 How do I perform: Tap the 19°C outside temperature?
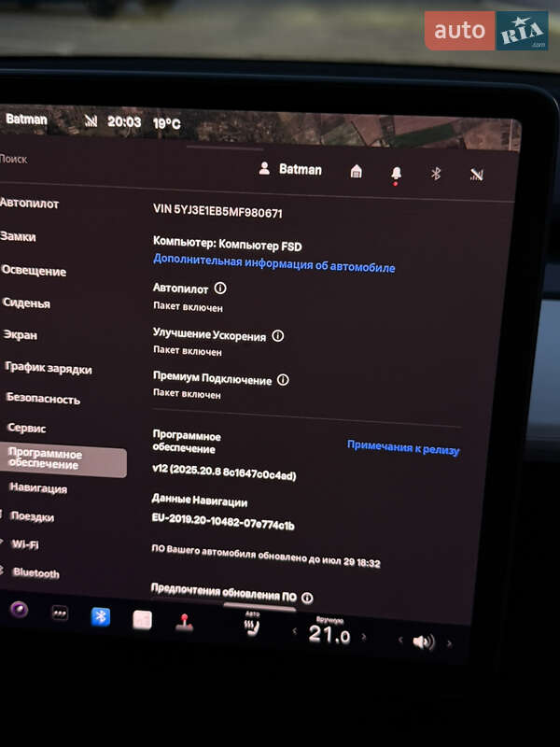[167, 124]
